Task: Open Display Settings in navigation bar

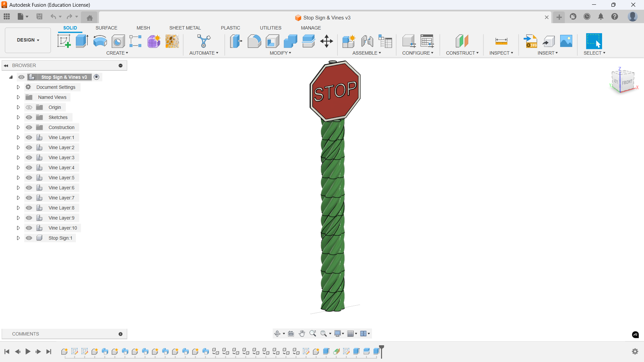Action: point(339,334)
